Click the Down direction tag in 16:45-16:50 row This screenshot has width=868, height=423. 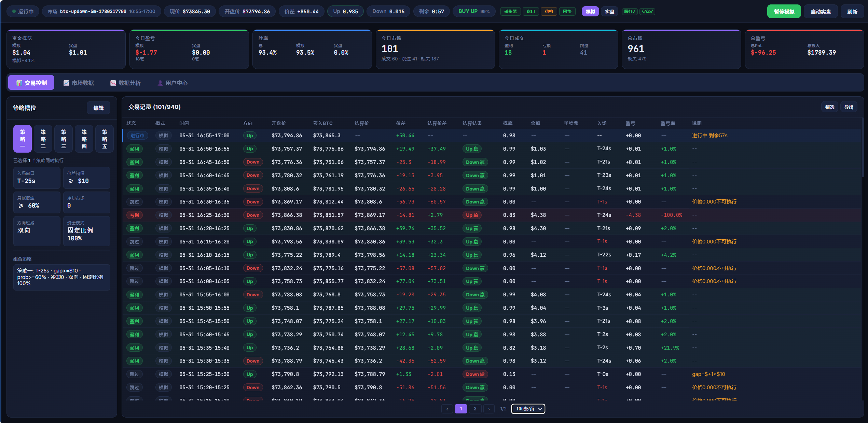(253, 162)
